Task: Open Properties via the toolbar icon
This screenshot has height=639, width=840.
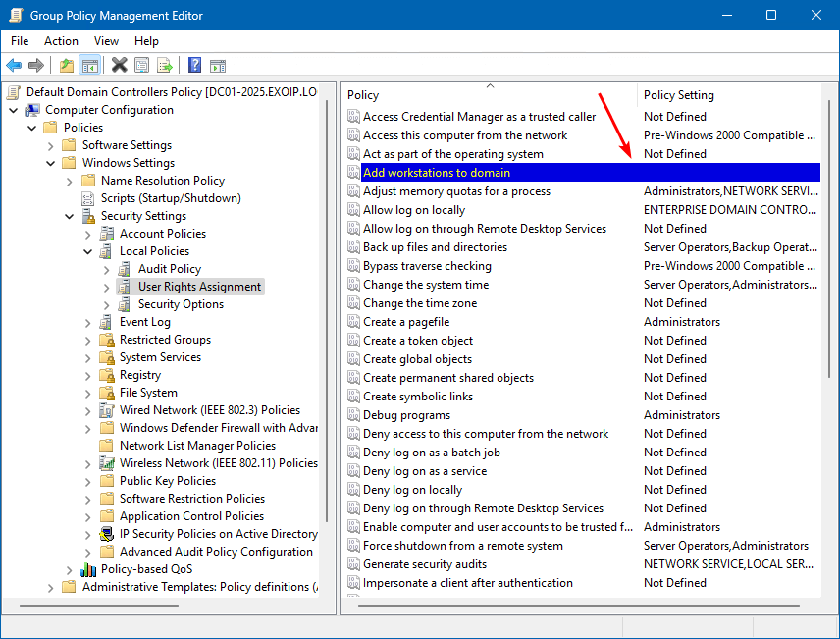Action: pos(142,66)
